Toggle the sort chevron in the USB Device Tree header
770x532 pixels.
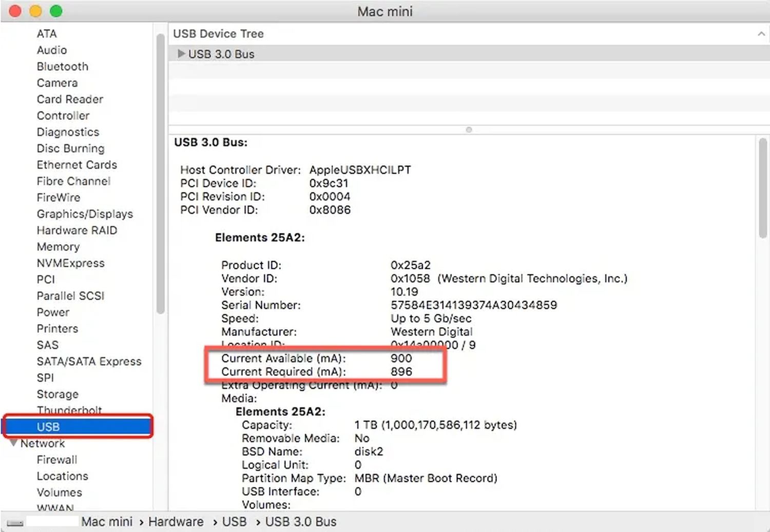(761, 34)
